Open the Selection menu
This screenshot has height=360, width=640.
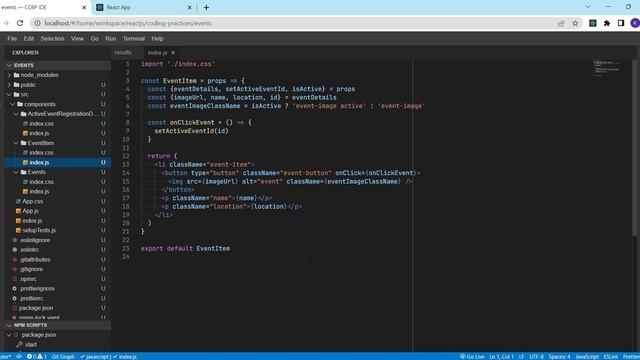coord(52,38)
